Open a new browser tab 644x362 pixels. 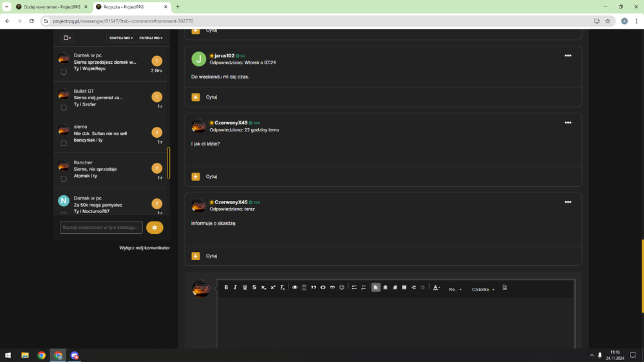(178, 7)
